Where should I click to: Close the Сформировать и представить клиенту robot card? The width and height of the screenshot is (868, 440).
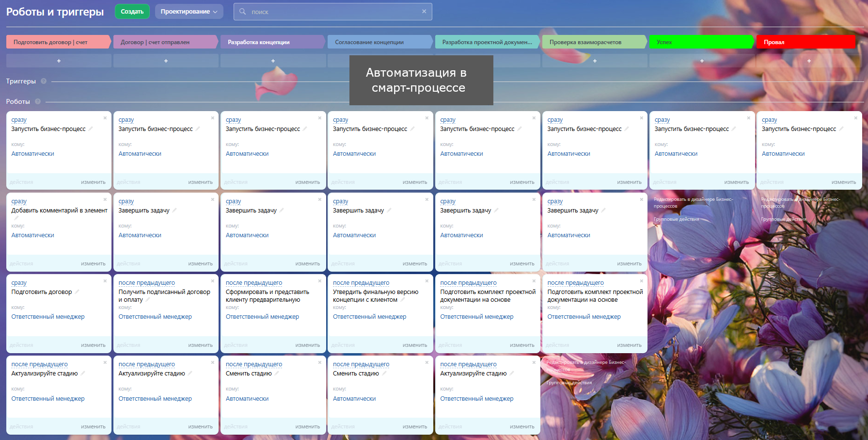[x=319, y=281]
